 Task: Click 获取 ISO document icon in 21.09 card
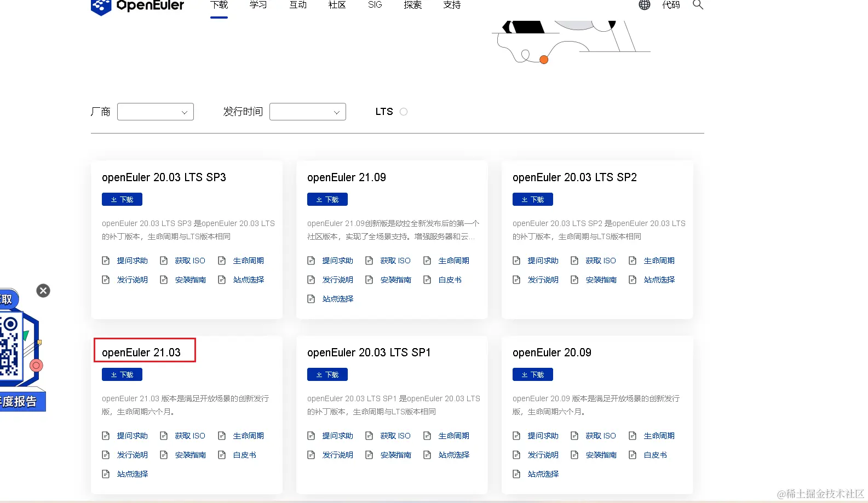[x=369, y=261]
